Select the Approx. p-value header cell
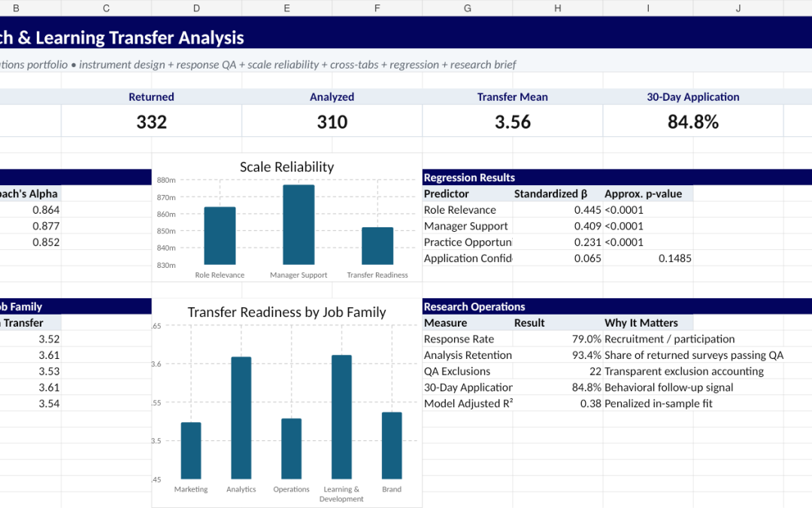Image resolution: width=812 pixels, height=508 pixels. [x=648, y=194]
